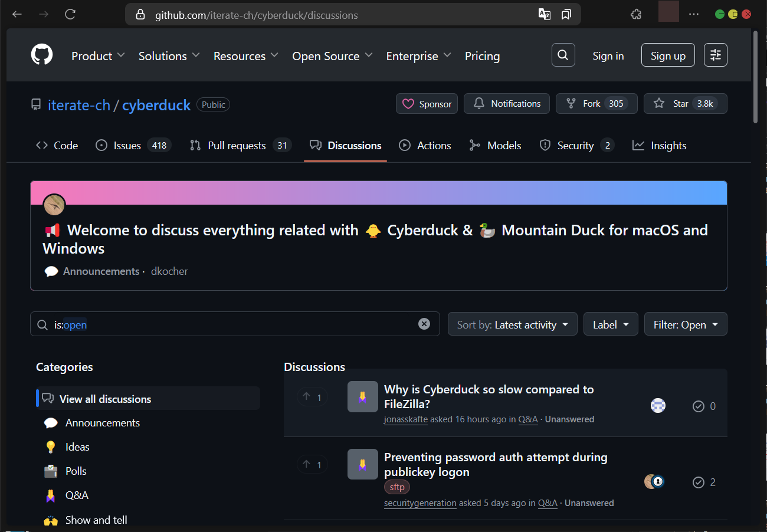Click the browser address bar URL
767x532 pixels.
256,15
